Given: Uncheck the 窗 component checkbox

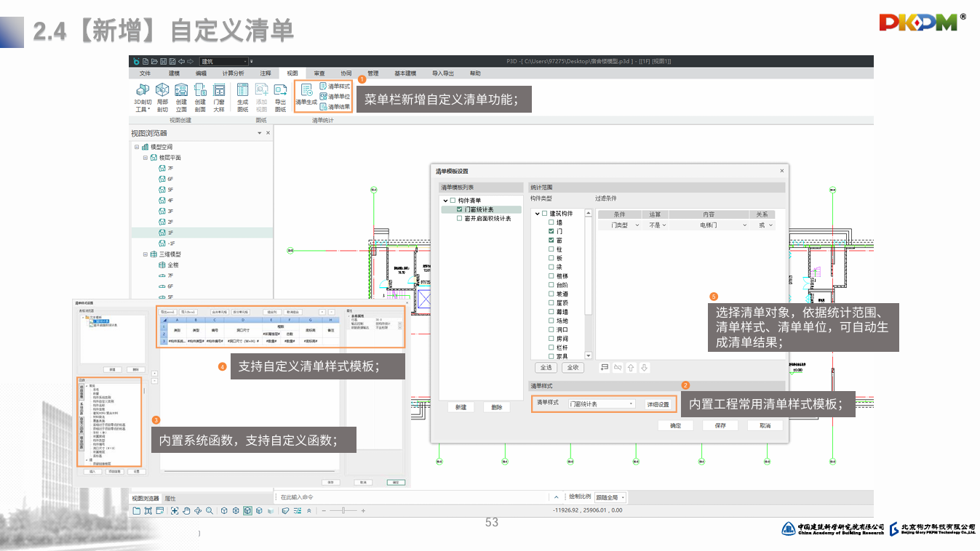Looking at the screenshot, I should click(x=551, y=240).
